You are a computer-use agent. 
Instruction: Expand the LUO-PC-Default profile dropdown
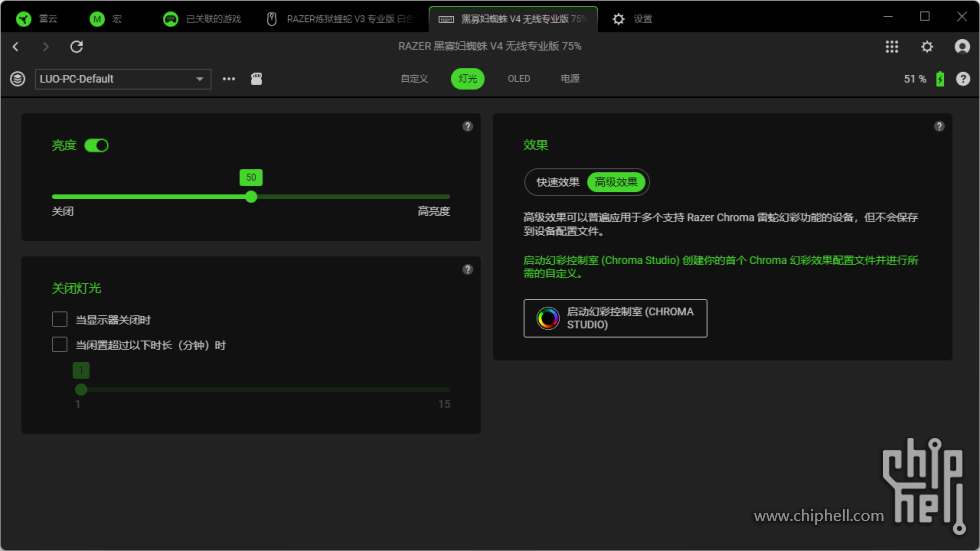pos(122,79)
